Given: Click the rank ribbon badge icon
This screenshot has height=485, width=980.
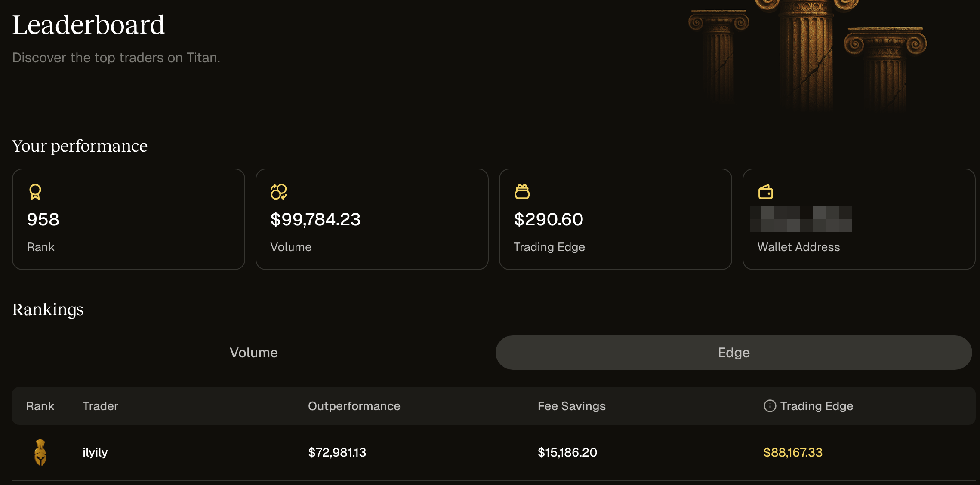Looking at the screenshot, I should coord(35,192).
